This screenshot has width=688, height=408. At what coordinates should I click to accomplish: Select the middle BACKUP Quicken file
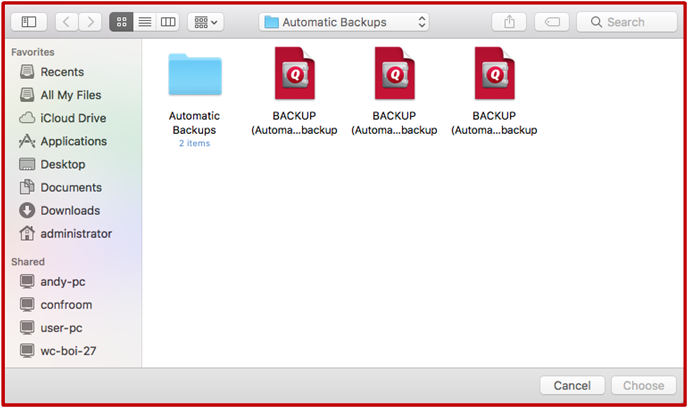coord(394,75)
